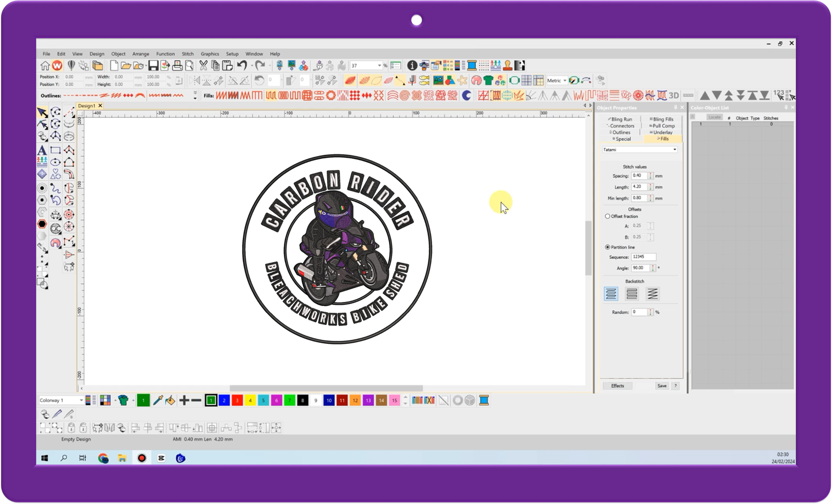Open the Metric units dropdown
The height and width of the screenshot is (504, 832).
pyautogui.click(x=565, y=81)
